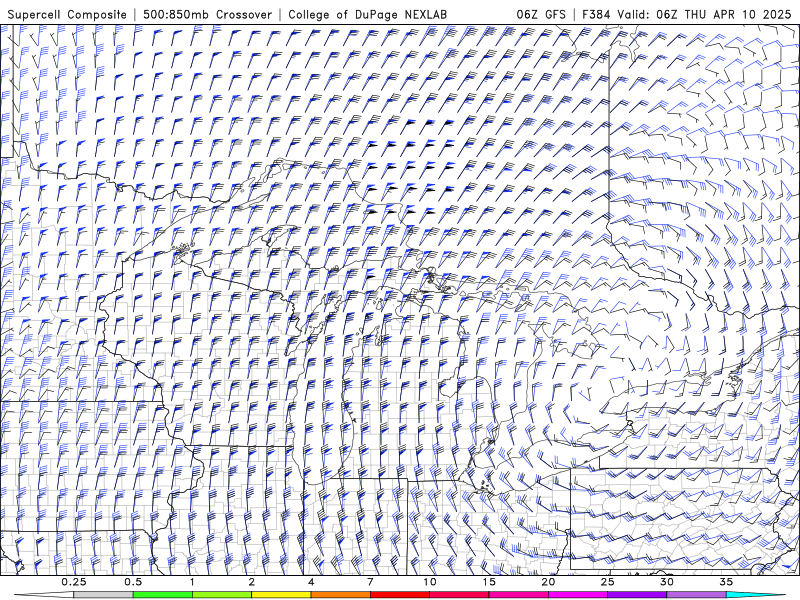Screen dimensions: 800x600
Task: Select the hot pink segment between 15 and 20
Action: pyautogui.click(x=518, y=595)
